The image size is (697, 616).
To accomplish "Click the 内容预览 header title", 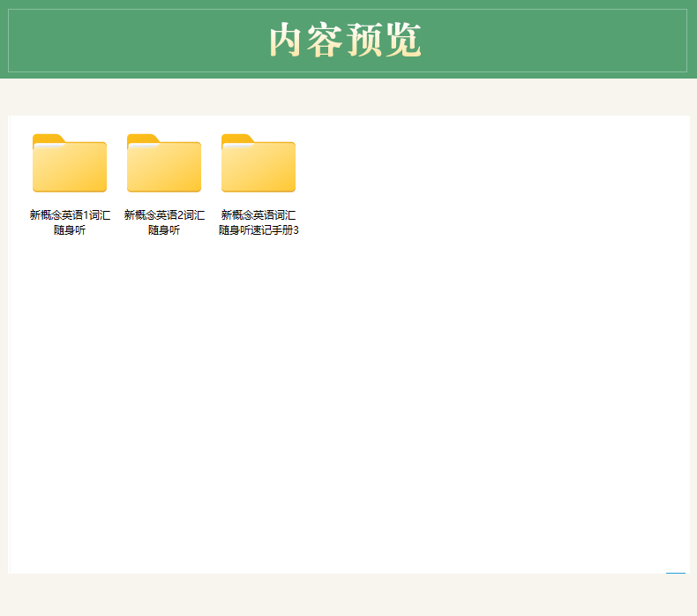I will point(345,40).
